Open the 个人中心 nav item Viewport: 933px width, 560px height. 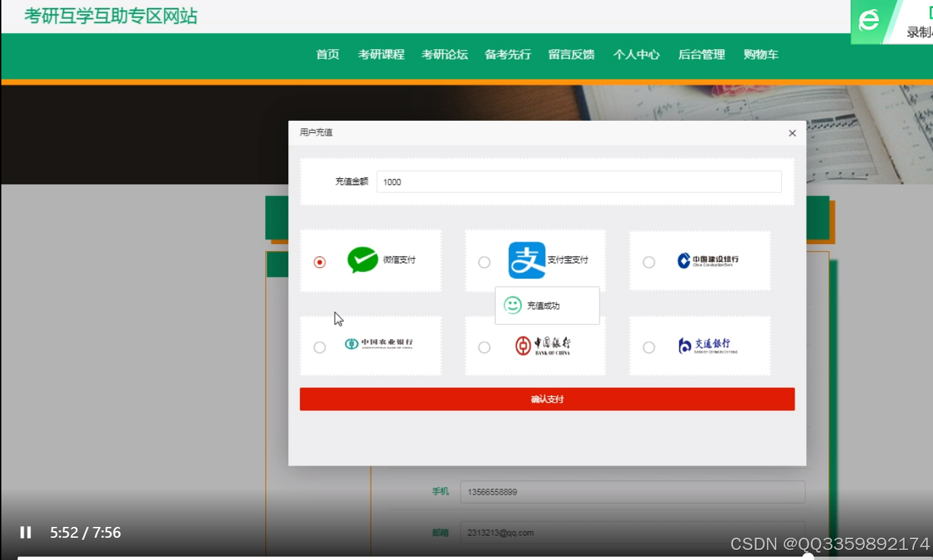(x=636, y=55)
